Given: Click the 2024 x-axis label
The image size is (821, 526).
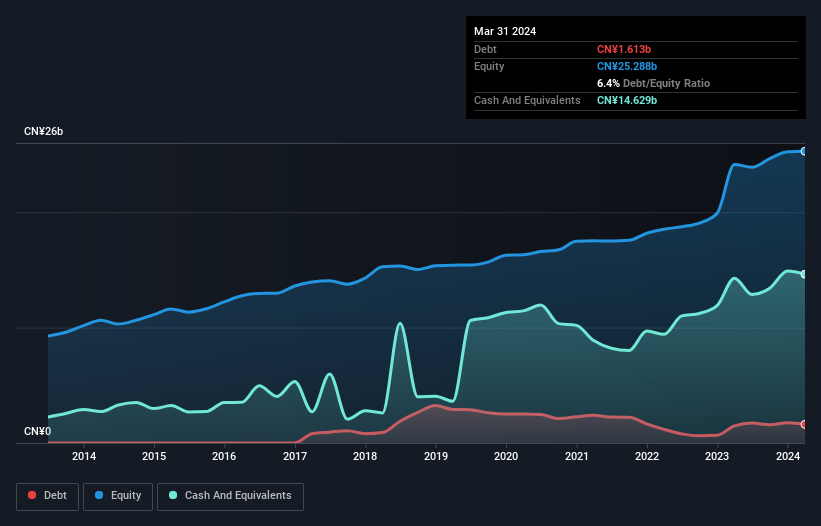Looking at the screenshot, I should (x=787, y=456).
